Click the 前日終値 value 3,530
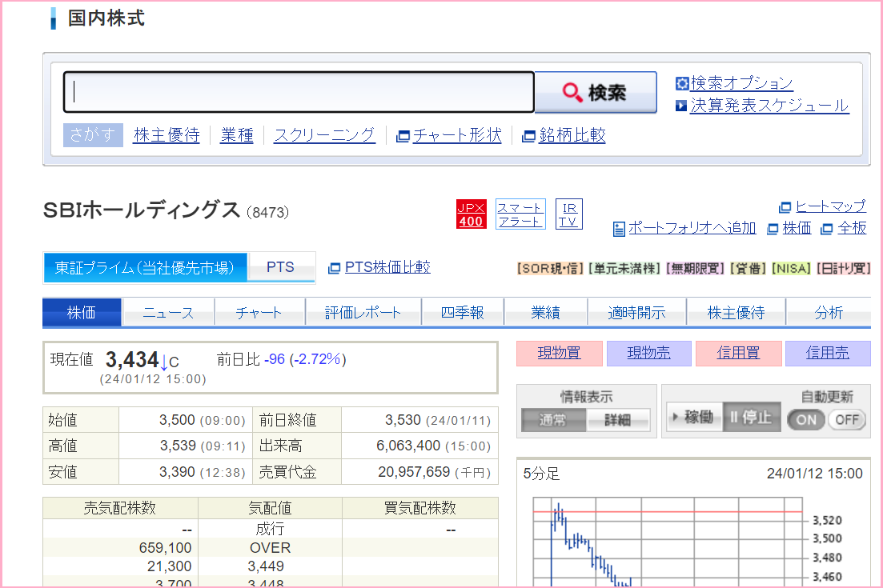Image resolution: width=883 pixels, height=588 pixels. pyautogui.click(x=403, y=420)
